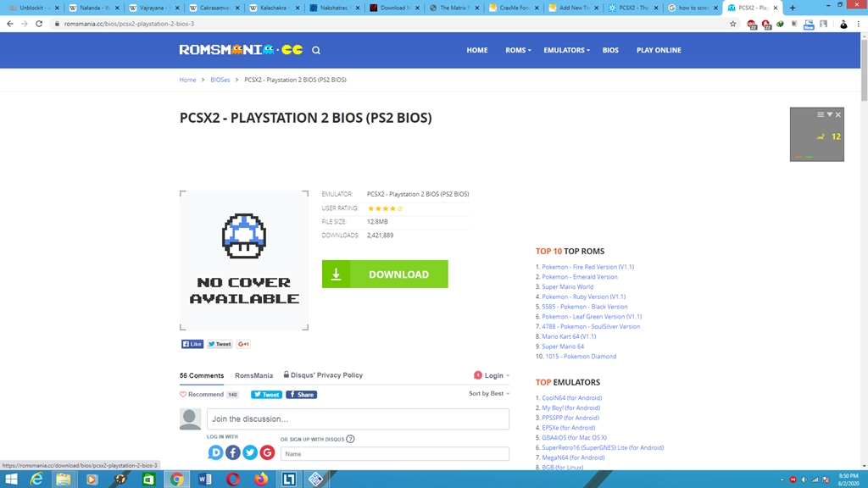Switch to the Vajrayana browser tab
The image size is (868, 488).
pyautogui.click(x=153, y=8)
